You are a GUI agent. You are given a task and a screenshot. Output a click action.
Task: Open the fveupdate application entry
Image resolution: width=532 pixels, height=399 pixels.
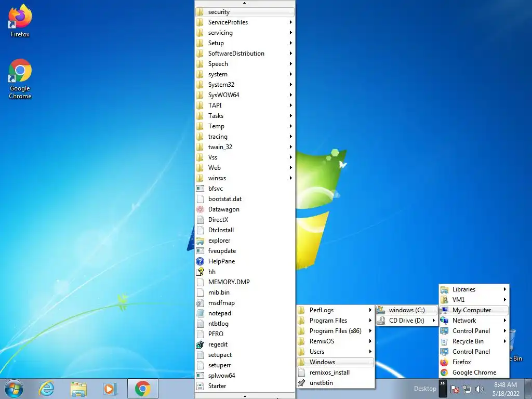click(x=245, y=251)
